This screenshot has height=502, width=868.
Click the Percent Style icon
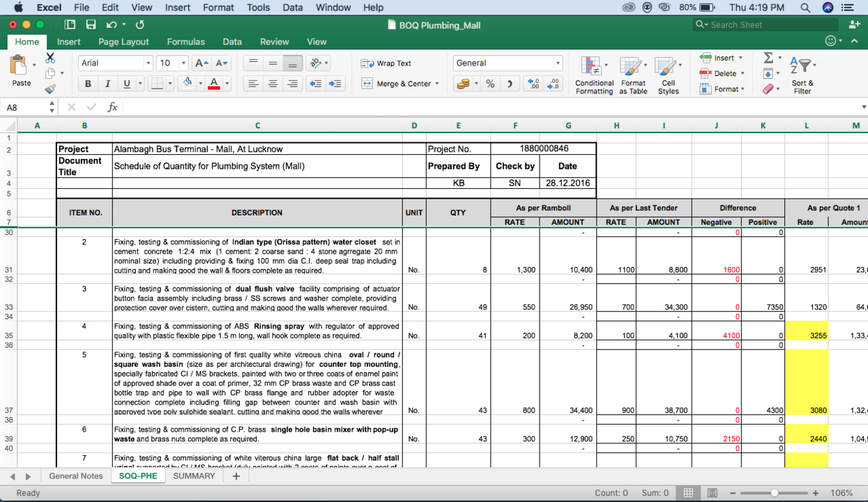coord(490,84)
